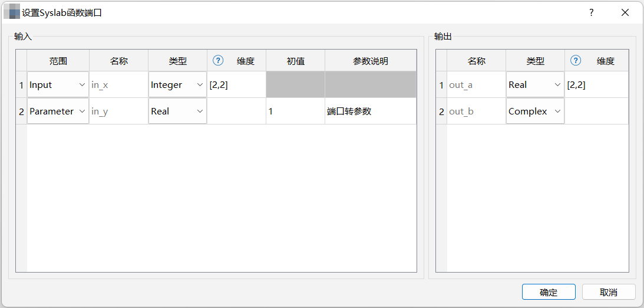Open the Complex type dropdown for out_b

point(535,112)
